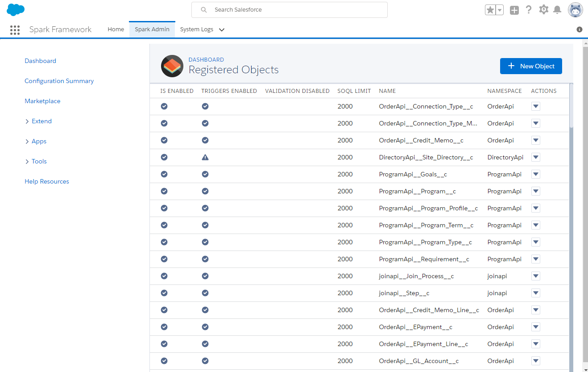Open actions dropdown for OrderApi__Connection_Type__c
The image size is (588, 372).
click(x=535, y=106)
